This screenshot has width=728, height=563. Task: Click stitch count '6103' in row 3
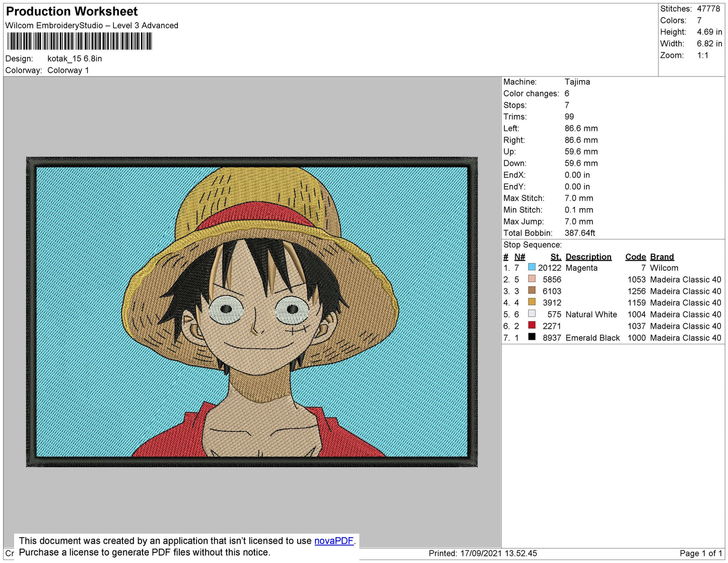(552, 291)
